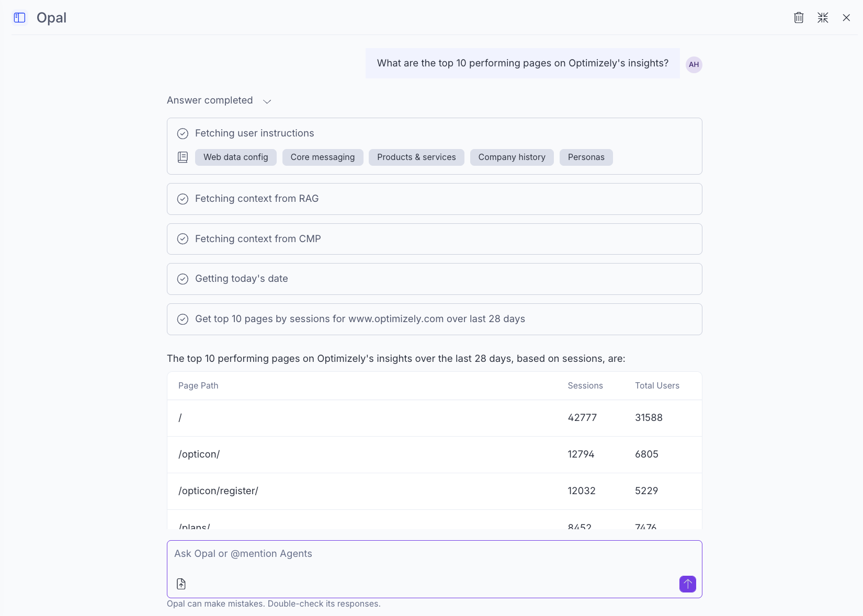Select the /opticon/ page path cell
The width and height of the screenshot is (863, 616).
tap(199, 454)
